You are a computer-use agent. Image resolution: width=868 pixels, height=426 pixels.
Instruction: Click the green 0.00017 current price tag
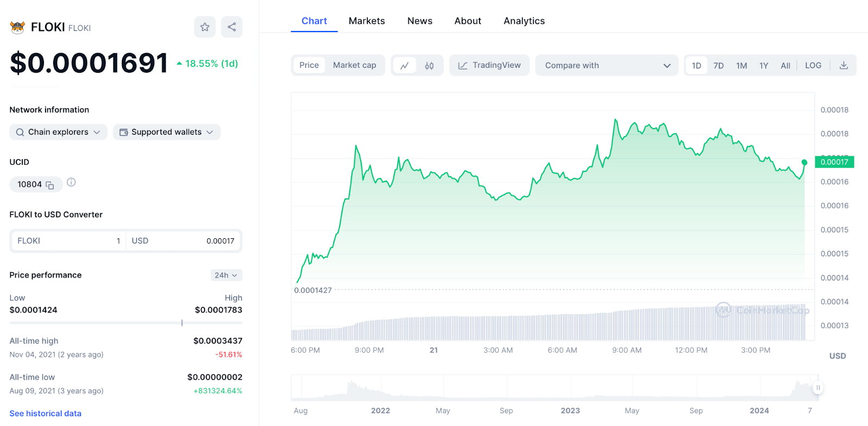coord(834,162)
